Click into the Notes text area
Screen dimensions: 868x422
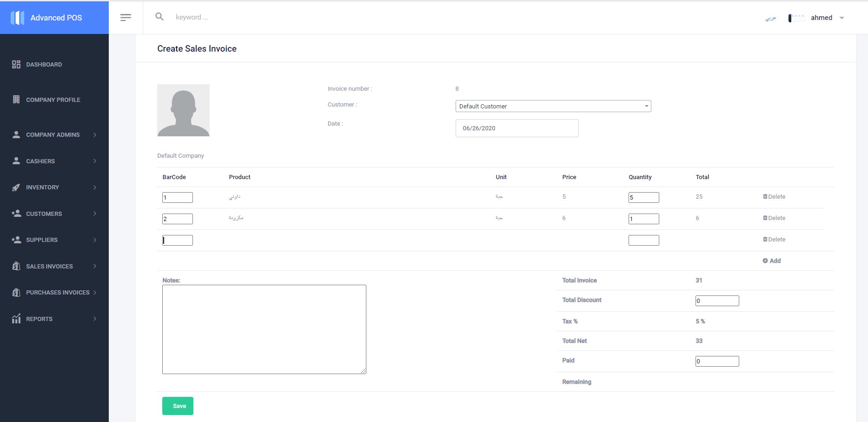click(x=264, y=329)
